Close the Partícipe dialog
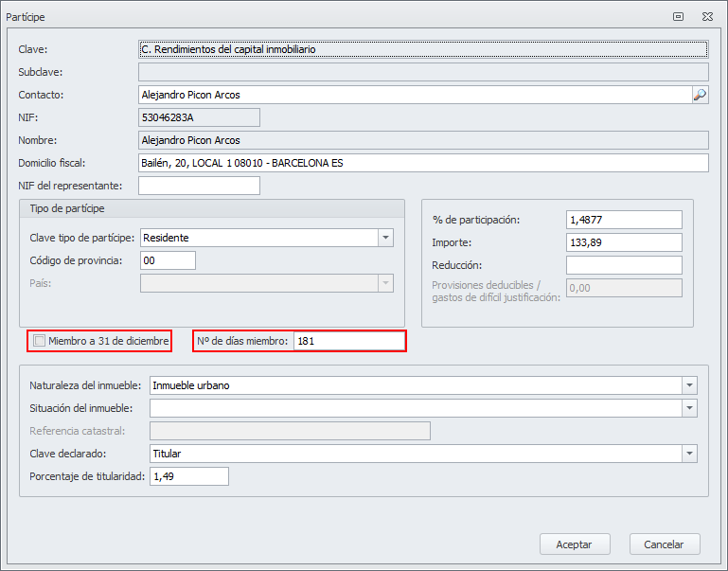Screen dimensions: 728x571 pyautogui.click(x=706, y=16)
